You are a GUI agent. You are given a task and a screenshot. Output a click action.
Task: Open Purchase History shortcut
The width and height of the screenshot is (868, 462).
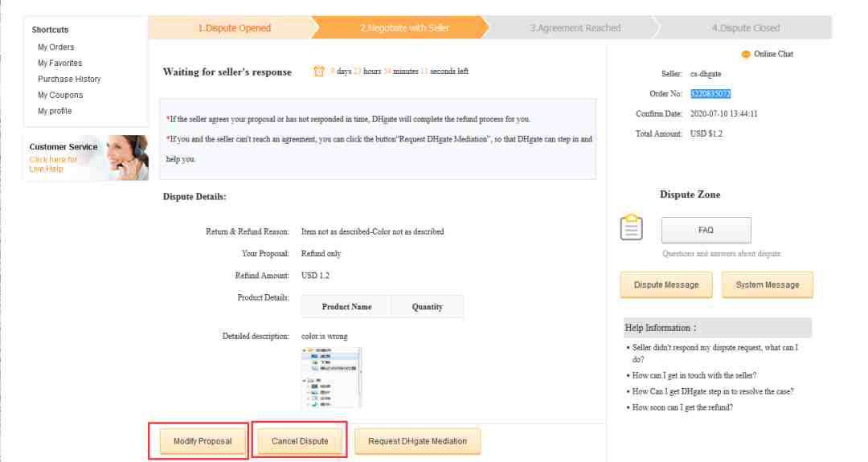pyautogui.click(x=69, y=79)
